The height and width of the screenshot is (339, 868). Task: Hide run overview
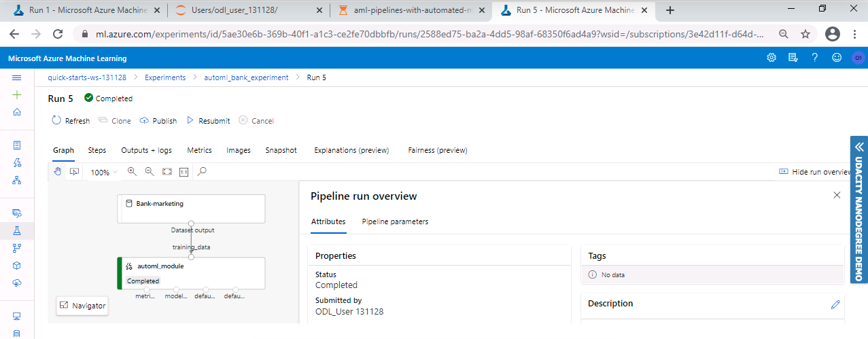point(814,172)
